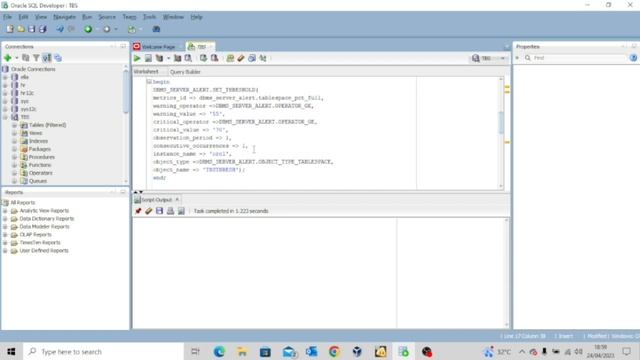Select User Defined Reports folder
The width and height of the screenshot is (640, 360).
pyautogui.click(x=44, y=251)
